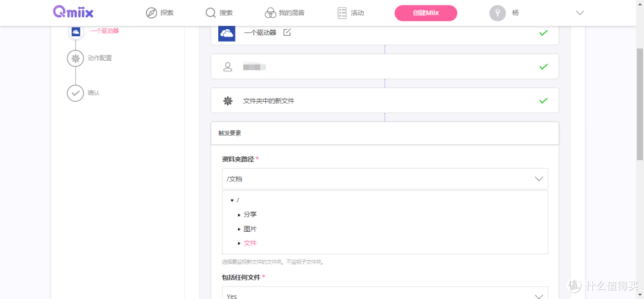
Task: Select the 文件 folder
Action: pos(250,243)
